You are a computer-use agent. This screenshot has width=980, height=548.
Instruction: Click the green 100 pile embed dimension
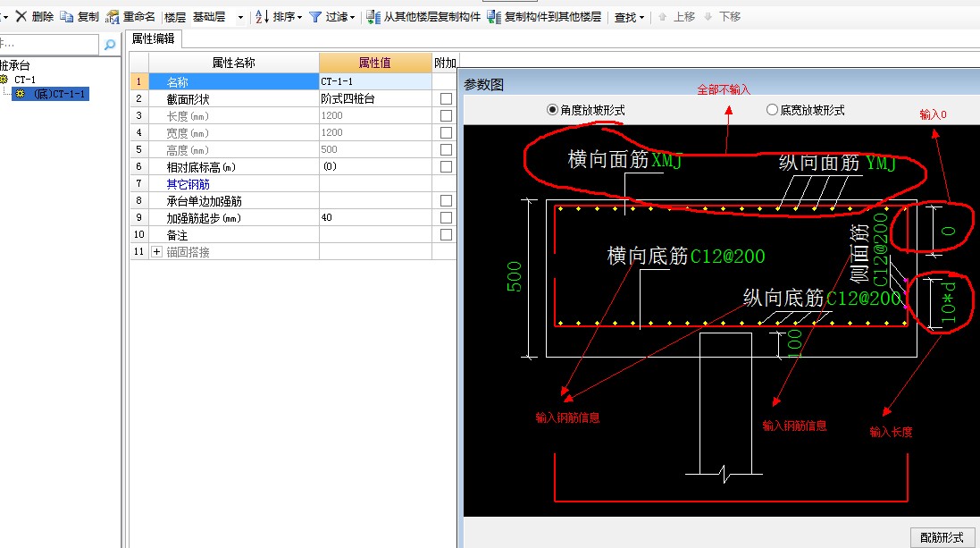click(x=794, y=343)
